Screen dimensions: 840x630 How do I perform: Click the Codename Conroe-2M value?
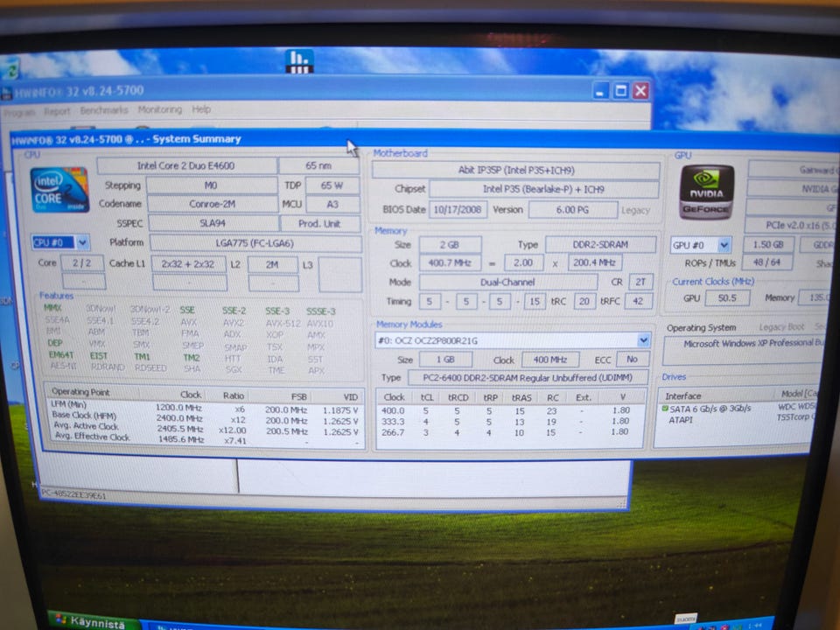(x=212, y=204)
